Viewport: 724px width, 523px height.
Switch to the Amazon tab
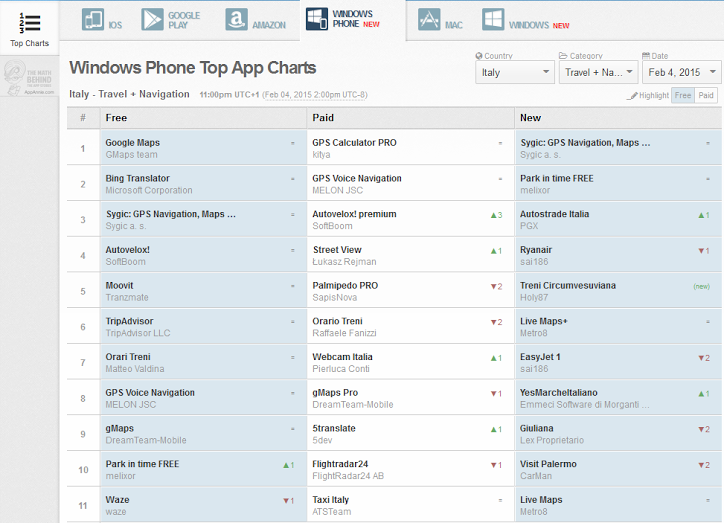(255, 20)
